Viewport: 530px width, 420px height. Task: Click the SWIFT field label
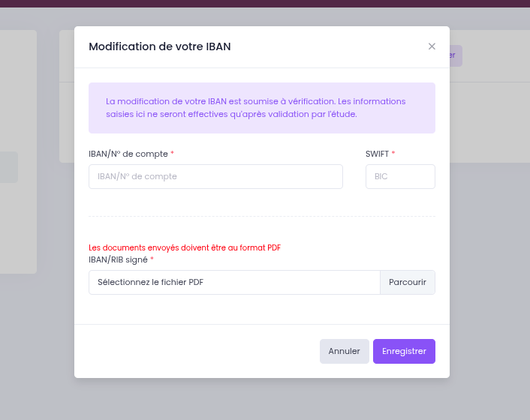377,154
